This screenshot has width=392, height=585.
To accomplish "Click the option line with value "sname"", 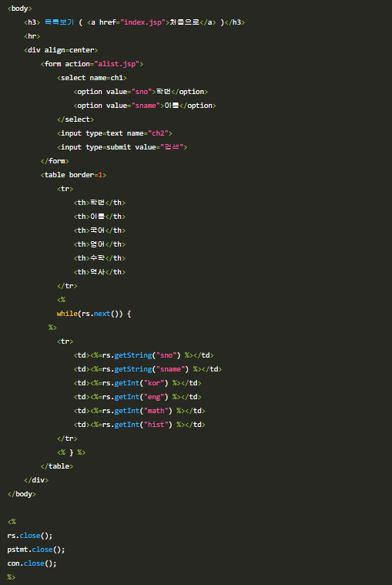I will click(x=145, y=106).
